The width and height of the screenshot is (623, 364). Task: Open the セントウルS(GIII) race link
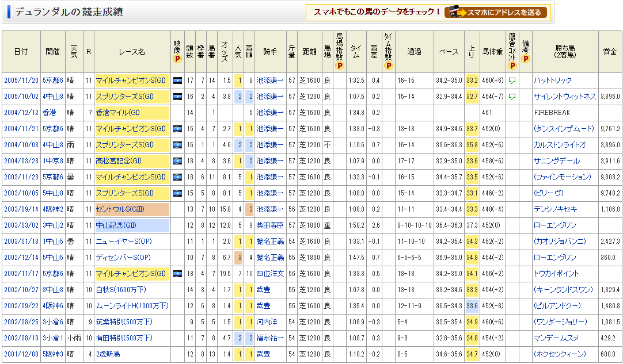116,209
